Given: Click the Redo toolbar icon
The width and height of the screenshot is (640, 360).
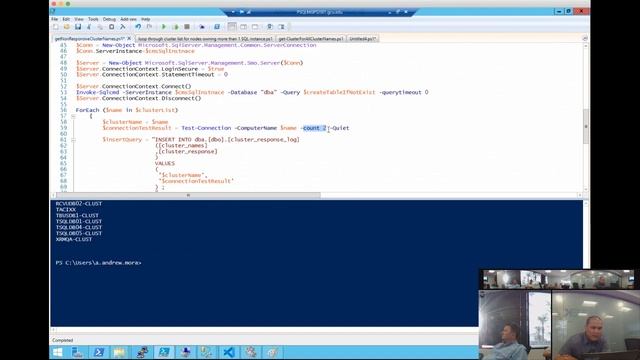Looking at the screenshot, I should pyautogui.click(x=149, y=27).
